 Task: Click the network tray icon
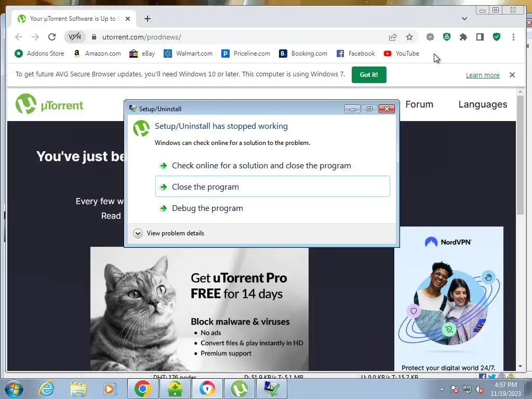click(x=467, y=389)
